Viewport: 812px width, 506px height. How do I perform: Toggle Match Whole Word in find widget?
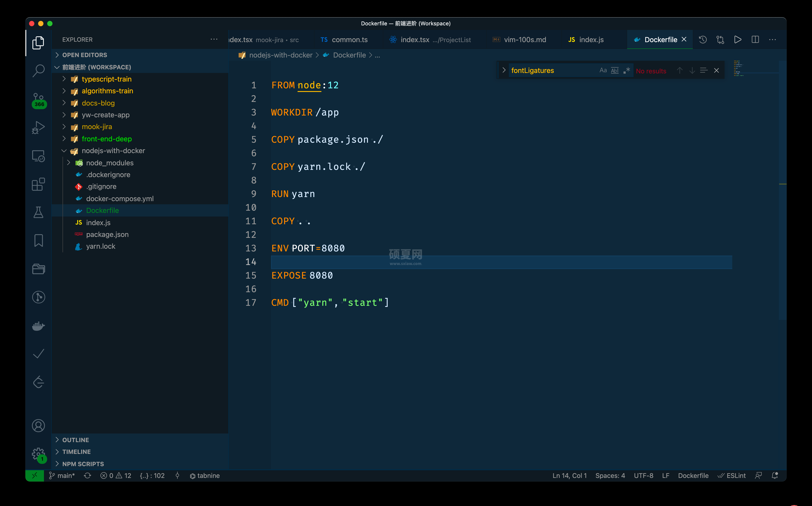click(614, 70)
